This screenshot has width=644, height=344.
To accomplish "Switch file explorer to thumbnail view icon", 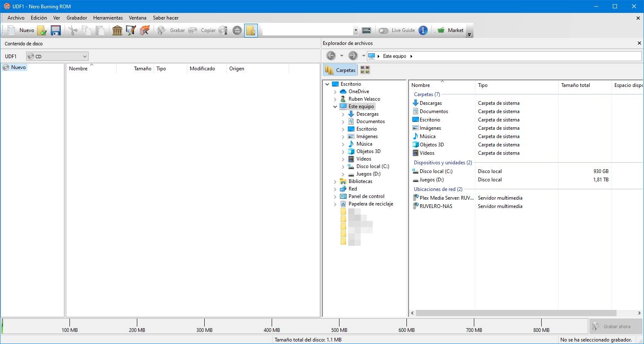I will pos(365,70).
